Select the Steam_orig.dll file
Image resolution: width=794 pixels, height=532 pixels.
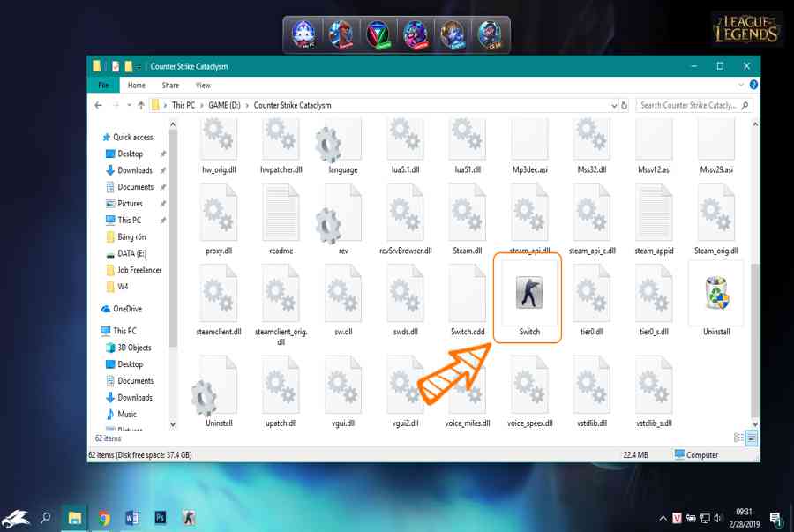716,219
